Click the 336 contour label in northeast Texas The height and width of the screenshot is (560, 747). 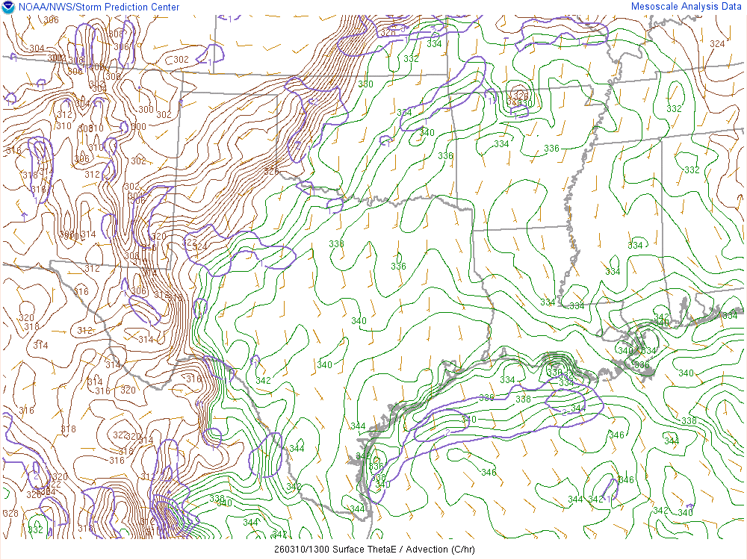[x=398, y=267]
